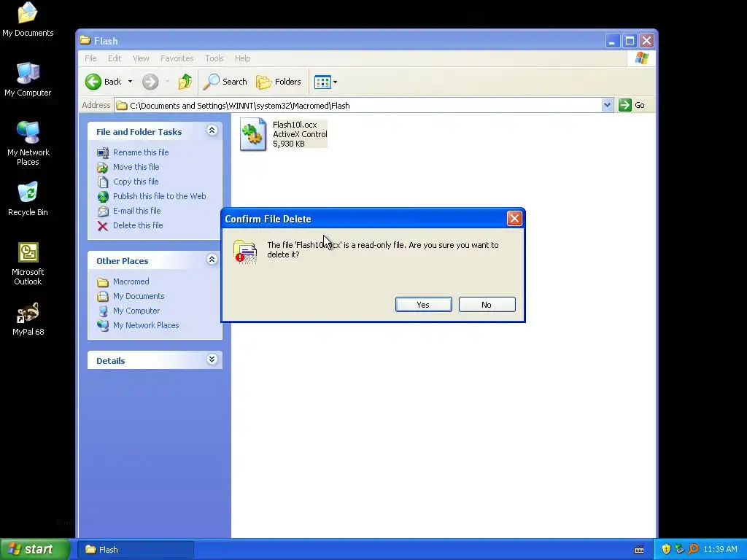Viewport: 747px width, 560px height.
Task: Click the Publish to Web globe icon
Action: pos(103,197)
